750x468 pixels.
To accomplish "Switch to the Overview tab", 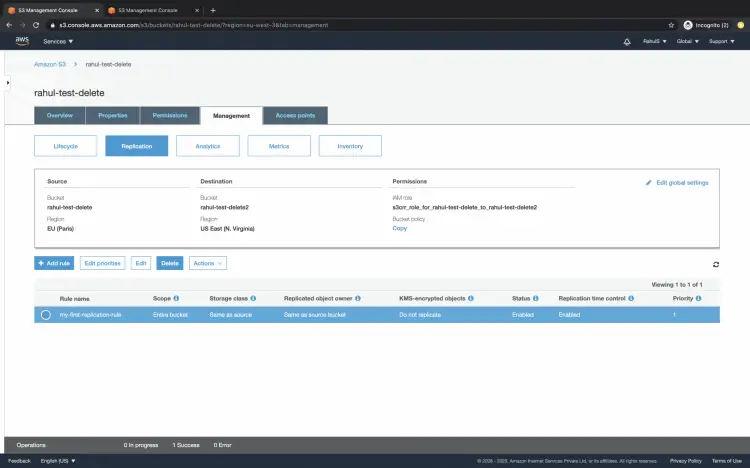I will (60, 115).
